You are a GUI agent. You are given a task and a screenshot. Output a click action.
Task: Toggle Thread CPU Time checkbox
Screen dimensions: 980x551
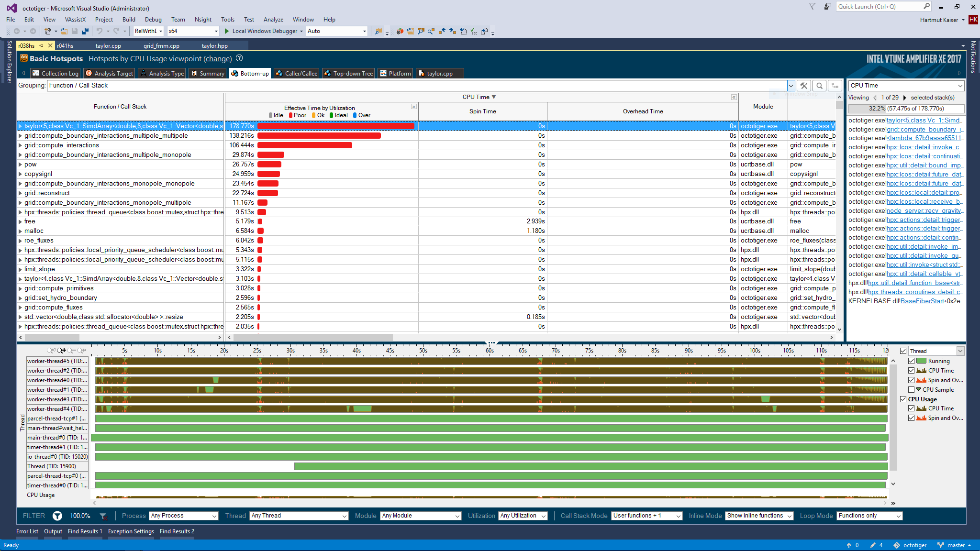[x=912, y=371]
